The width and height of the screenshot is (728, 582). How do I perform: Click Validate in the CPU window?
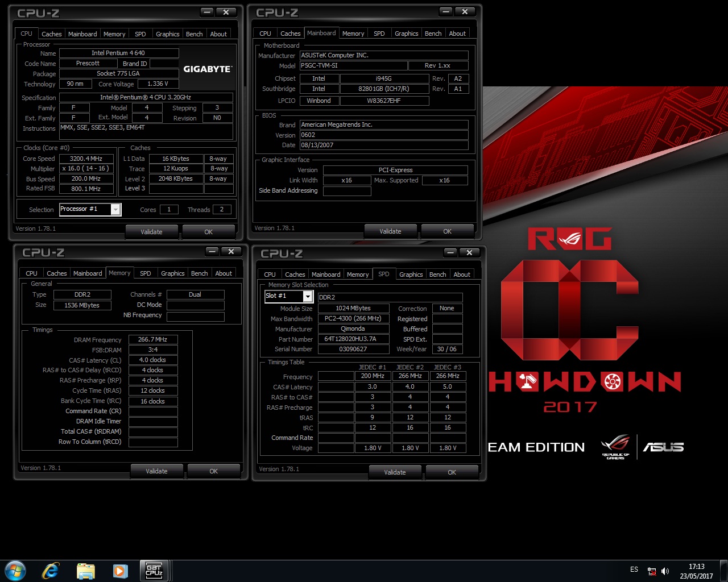[x=151, y=232]
